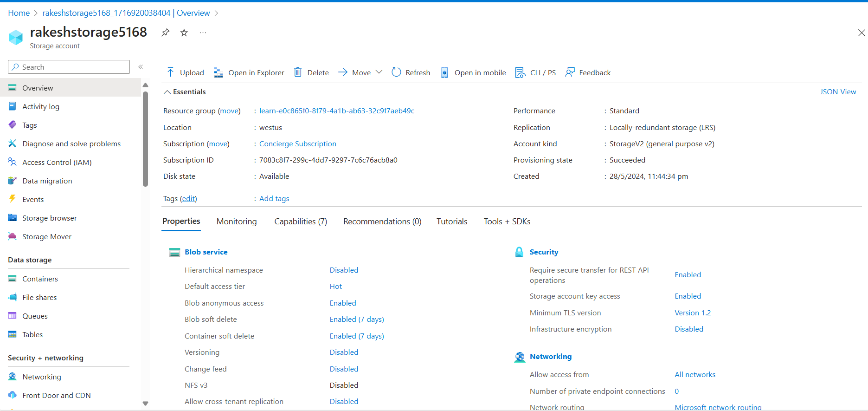
Task: Open Overview in the sidebar
Action: [x=71, y=88]
